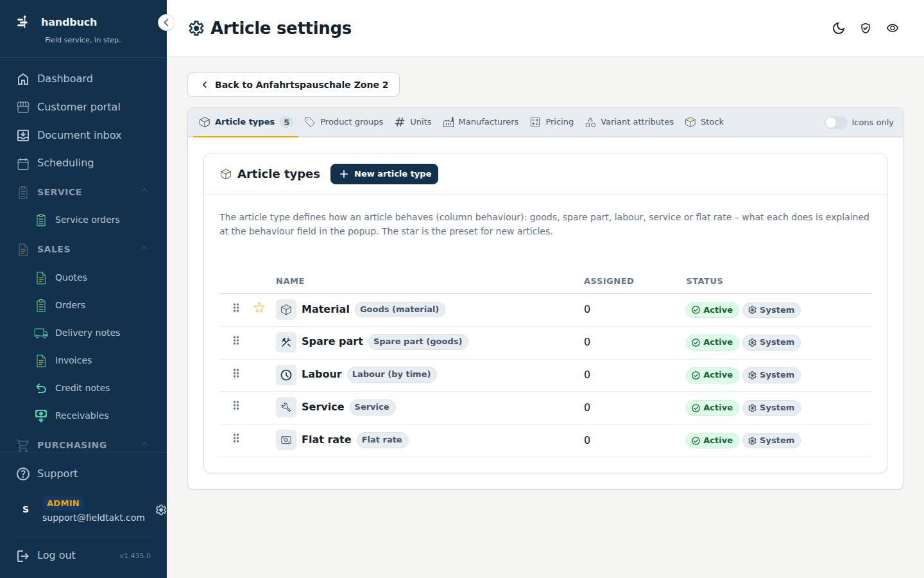Collapse the PURCHASING section
This screenshot has height=578, width=924.
pyautogui.click(x=83, y=444)
